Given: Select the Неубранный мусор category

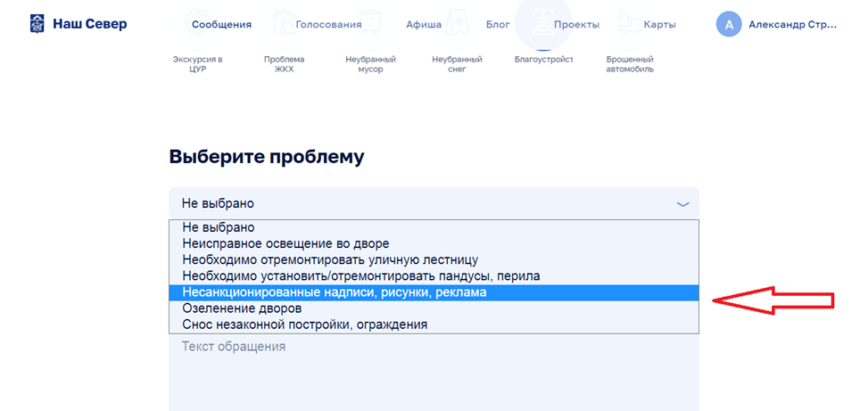Looking at the screenshot, I should 370,64.
